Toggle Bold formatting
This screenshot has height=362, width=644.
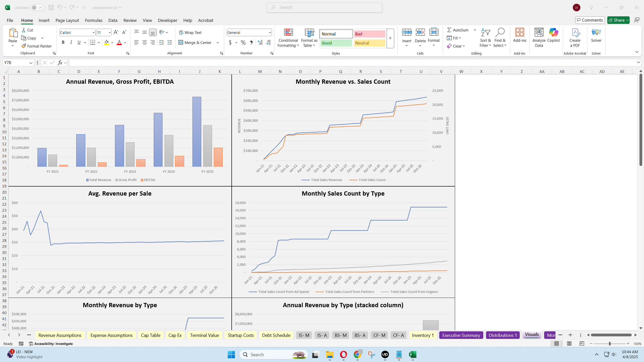(63, 42)
